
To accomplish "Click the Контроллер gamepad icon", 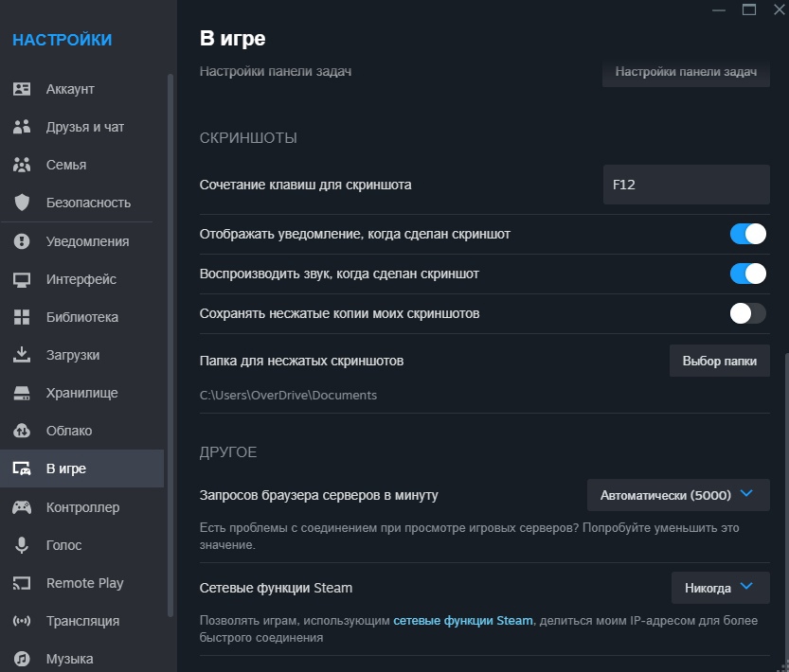I will point(22,507).
